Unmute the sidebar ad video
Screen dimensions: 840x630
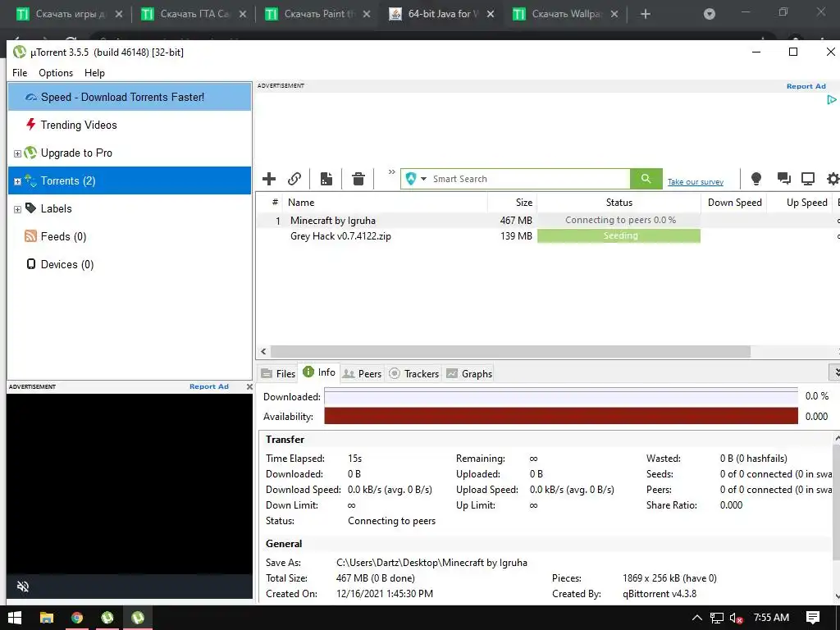coord(22,586)
